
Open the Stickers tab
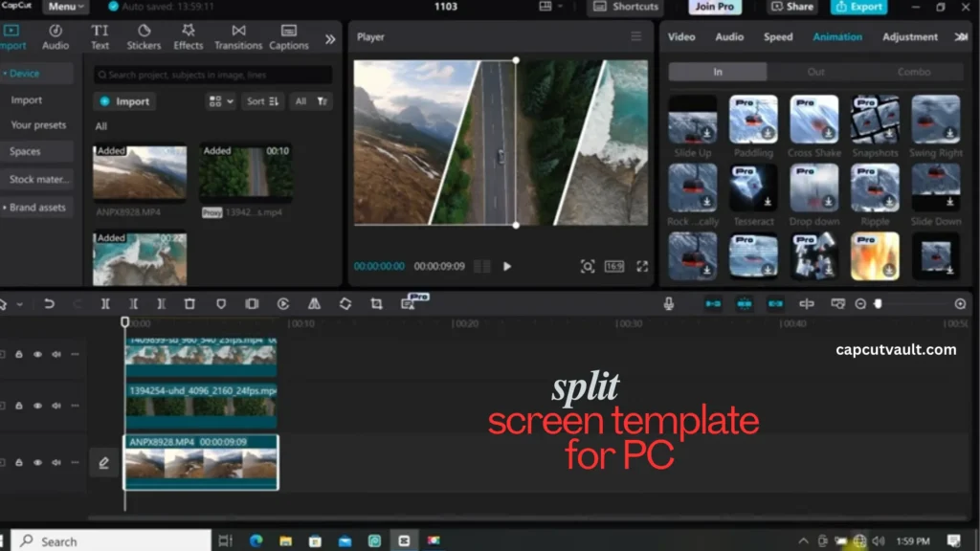[144, 37]
